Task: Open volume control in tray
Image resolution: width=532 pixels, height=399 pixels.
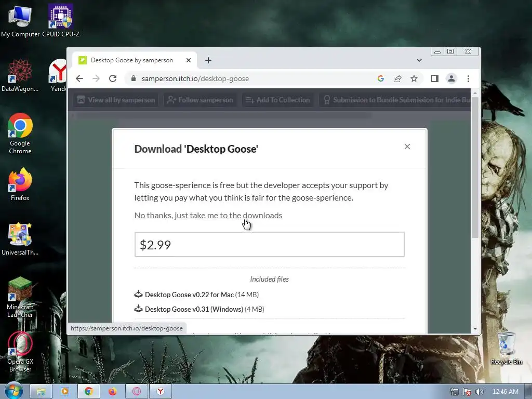Action: tap(479, 392)
